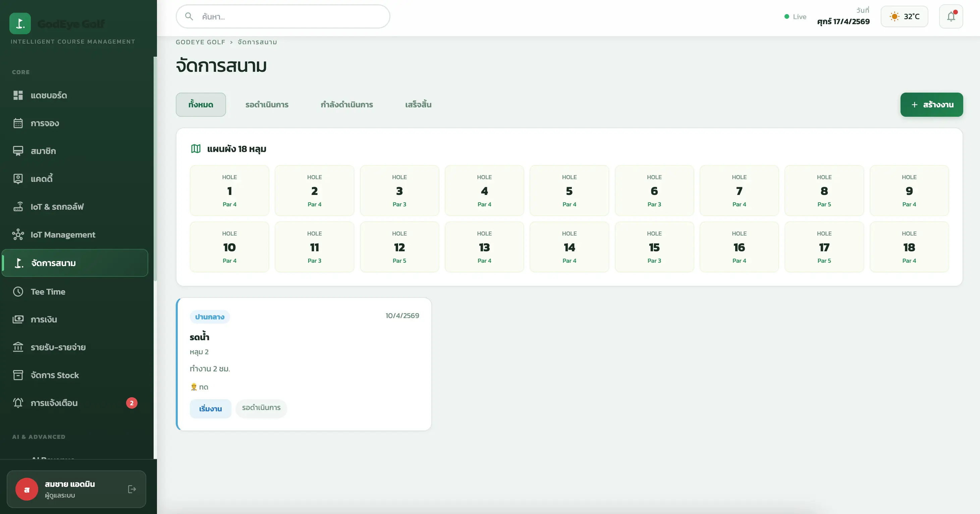The image size is (980, 514).
Task: Click the Tee Time clock icon
Action: click(18, 292)
